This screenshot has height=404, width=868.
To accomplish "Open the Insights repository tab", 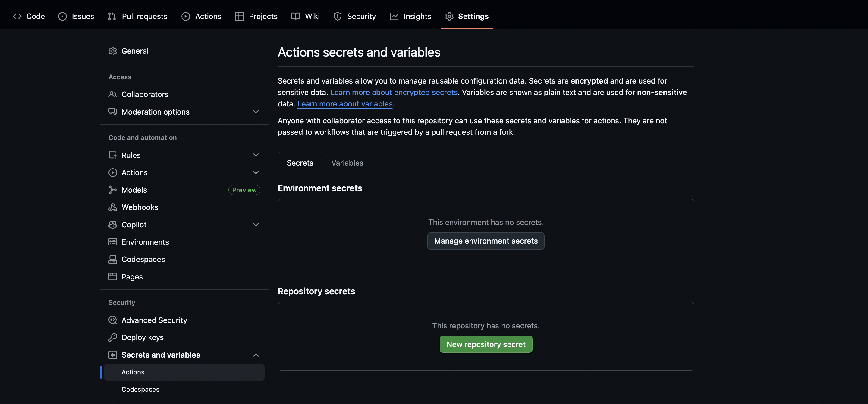I will 410,16.
